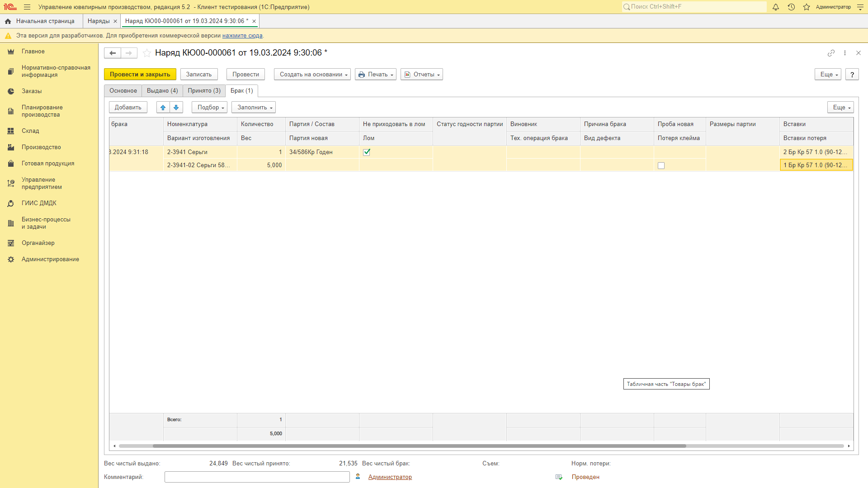The height and width of the screenshot is (488, 868).
Task: Open the Заполнить dropdown
Action: coord(254,108)
